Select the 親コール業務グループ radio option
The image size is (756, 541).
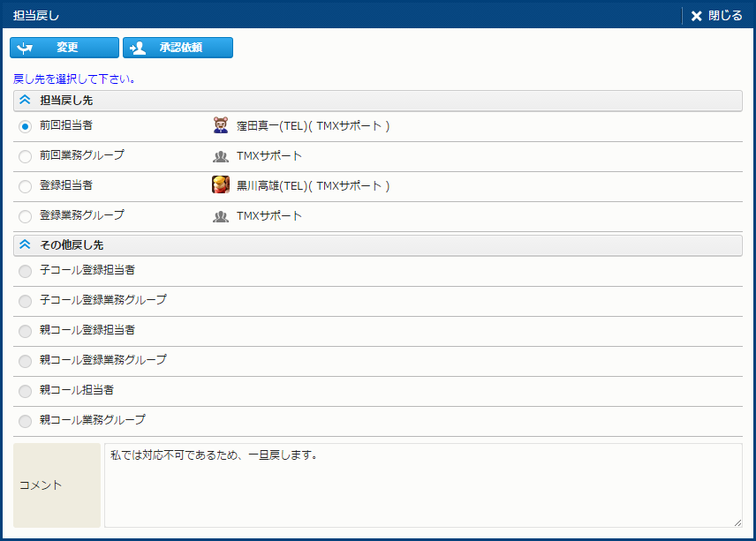[25, 421]
